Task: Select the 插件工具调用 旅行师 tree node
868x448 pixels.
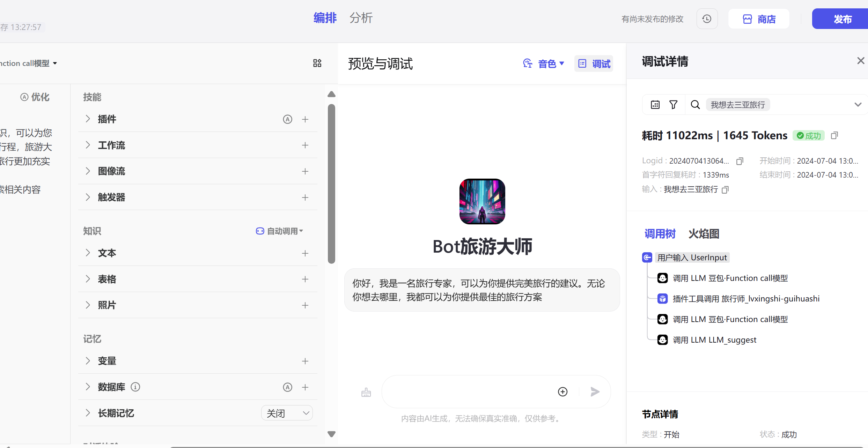Action: point(746,299)
